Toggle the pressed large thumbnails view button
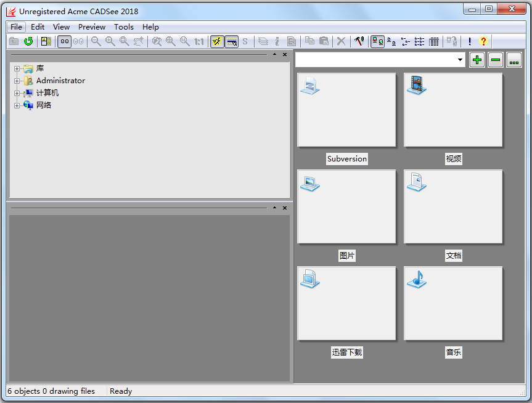The height and width of the screenshot is (403, 532). click(x=377, y=41)
